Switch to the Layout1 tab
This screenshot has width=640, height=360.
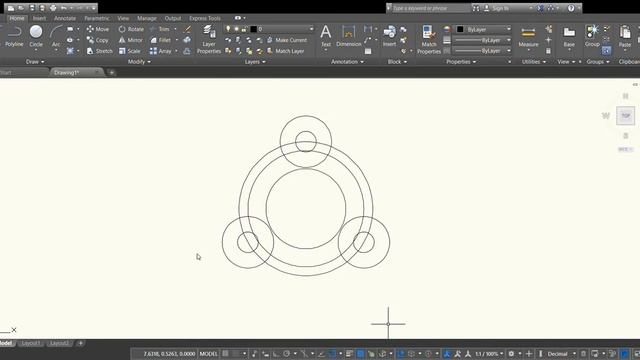pos(31,343)
